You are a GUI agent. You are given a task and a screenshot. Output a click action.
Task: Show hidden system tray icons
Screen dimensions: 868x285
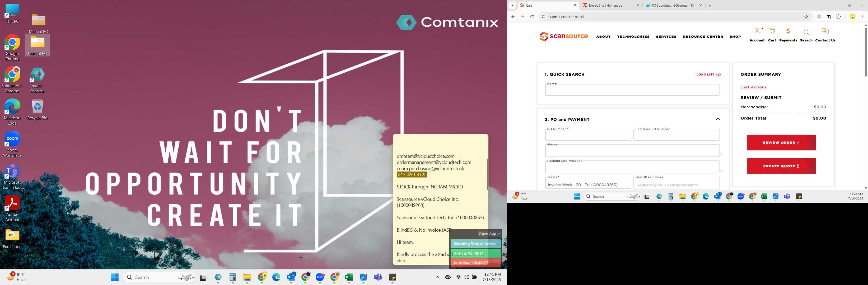coord(437,277)
